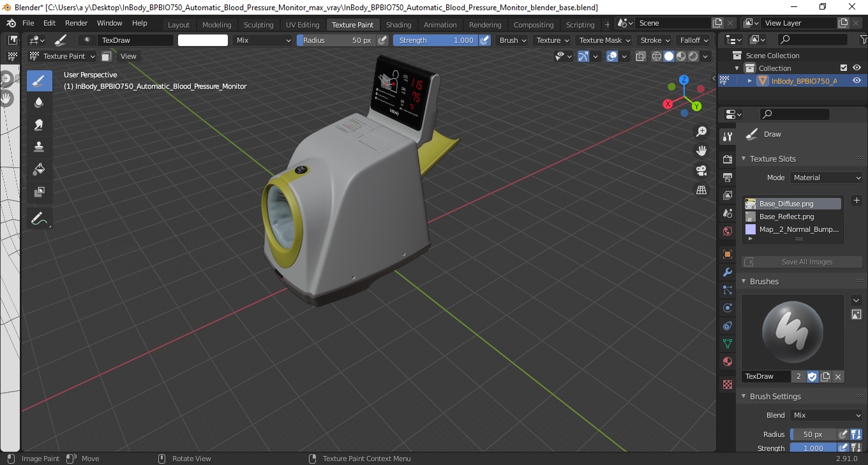Select the Clone stamp tool
The height and width of the screenshot is (465, 868).
(40, 147)
